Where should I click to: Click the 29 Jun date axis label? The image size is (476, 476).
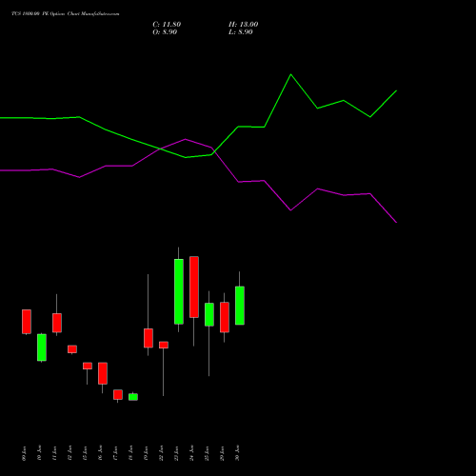223,453
